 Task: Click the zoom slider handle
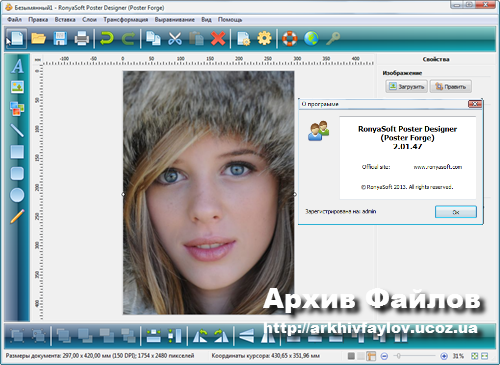click(398, 356)
